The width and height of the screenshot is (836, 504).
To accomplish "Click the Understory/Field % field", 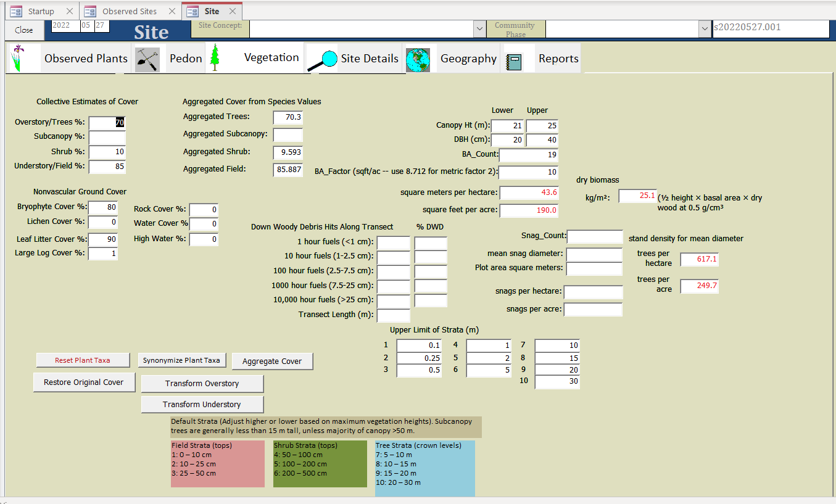I will 107,166.
